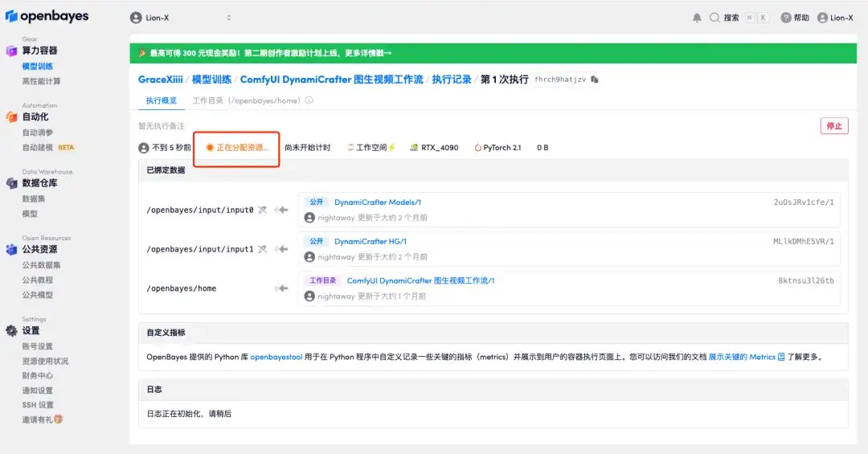Viewport: 868px width, 454px height.
Task: Click nightaway avatar under 工作目录 entry
Action: click(309, 297)
